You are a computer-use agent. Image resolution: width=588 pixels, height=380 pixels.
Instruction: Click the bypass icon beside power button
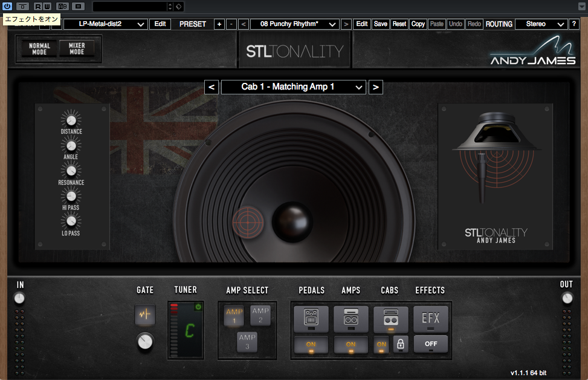[22, 6]
